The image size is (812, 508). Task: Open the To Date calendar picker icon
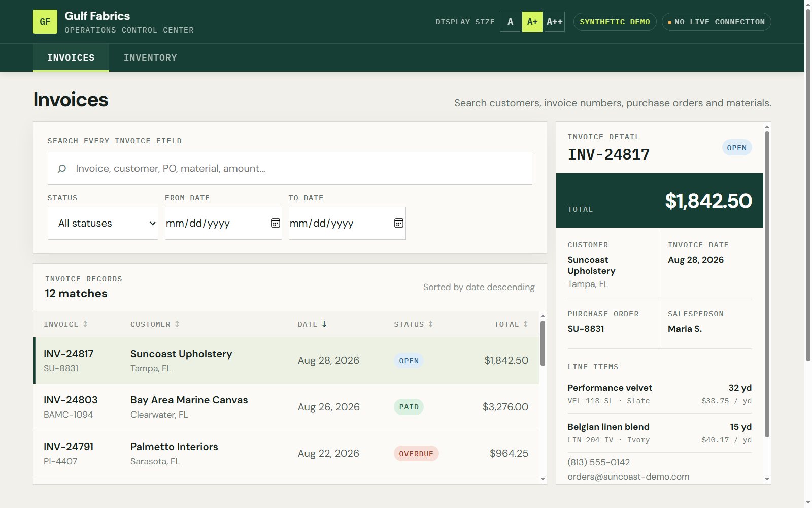[399, 223]
